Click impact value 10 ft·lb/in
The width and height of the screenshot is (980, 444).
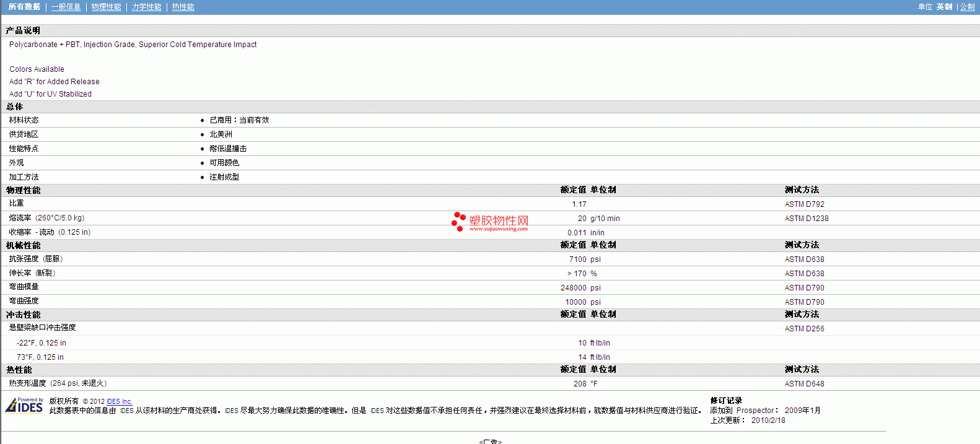click(x=594, y=343)
